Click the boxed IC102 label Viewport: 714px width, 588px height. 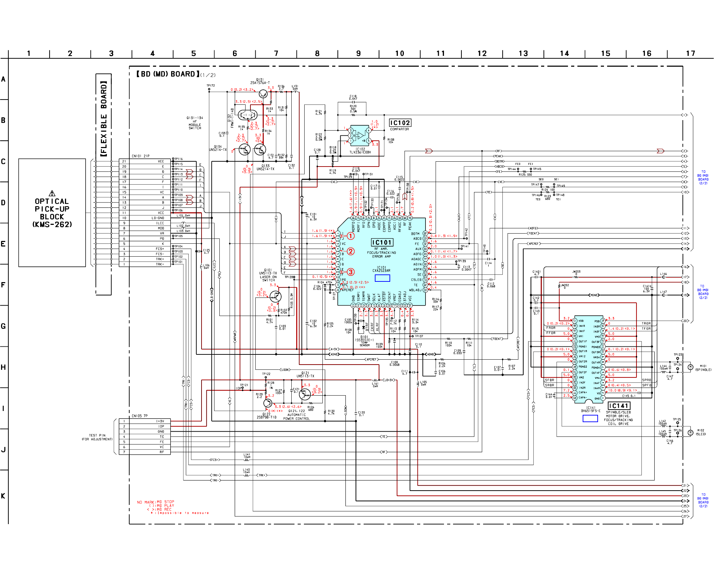400,123
